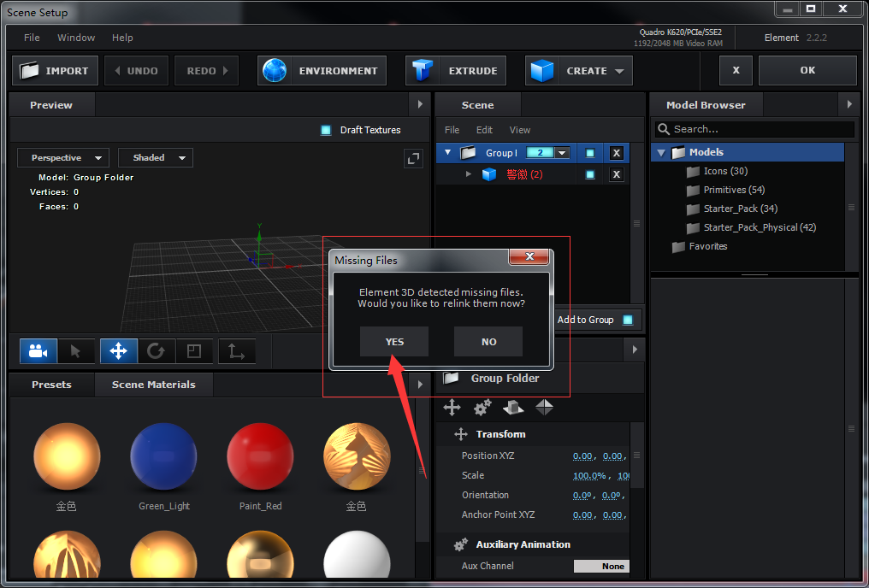Click the 警徽 model cube icon
Image resolution: width=869 pixels, height=588 pixels.
click(489, 174)
